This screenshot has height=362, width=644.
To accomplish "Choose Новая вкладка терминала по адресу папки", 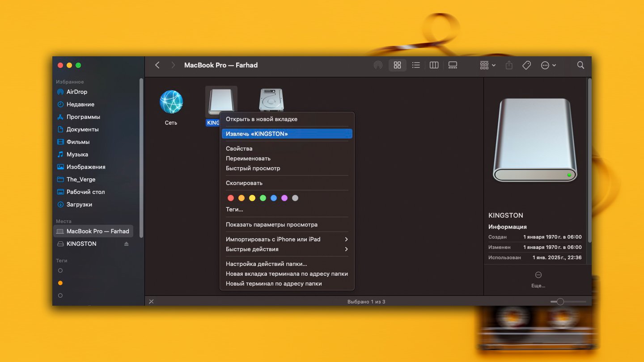I will (x=286, y=274).
